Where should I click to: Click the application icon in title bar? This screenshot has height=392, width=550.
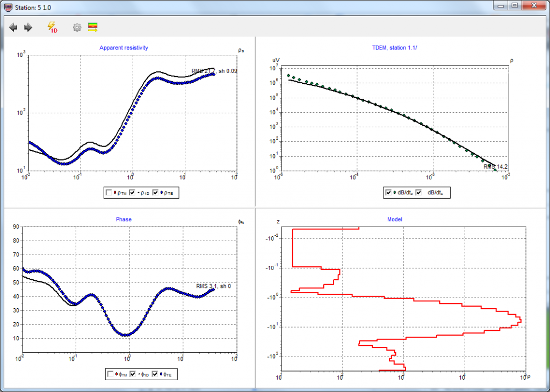coord(8,6)
